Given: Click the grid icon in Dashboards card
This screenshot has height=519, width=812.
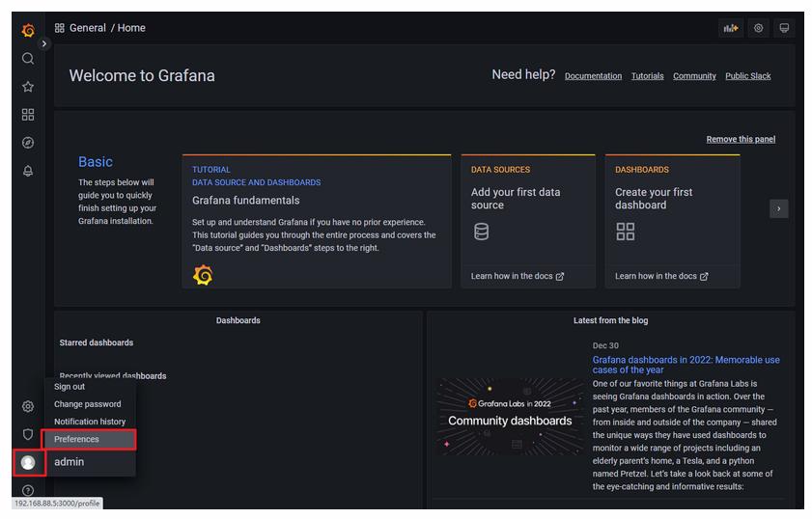Looking at the screenshot, I should coord(625,232).
